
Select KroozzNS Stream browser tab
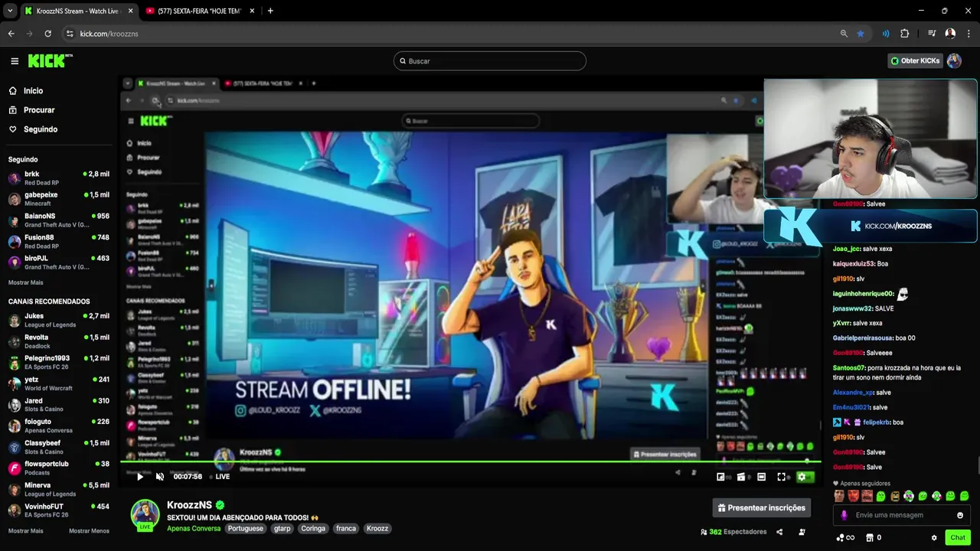tap(79, 11)
